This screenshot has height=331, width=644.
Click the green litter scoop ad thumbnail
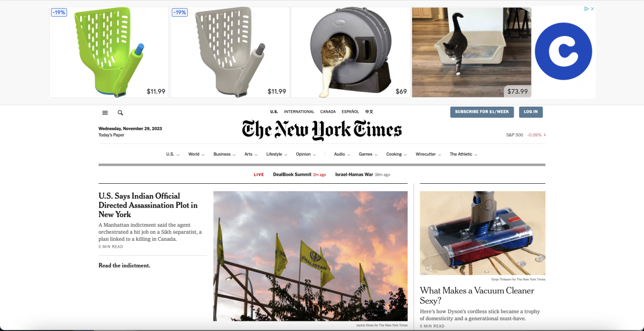(109, 52)
